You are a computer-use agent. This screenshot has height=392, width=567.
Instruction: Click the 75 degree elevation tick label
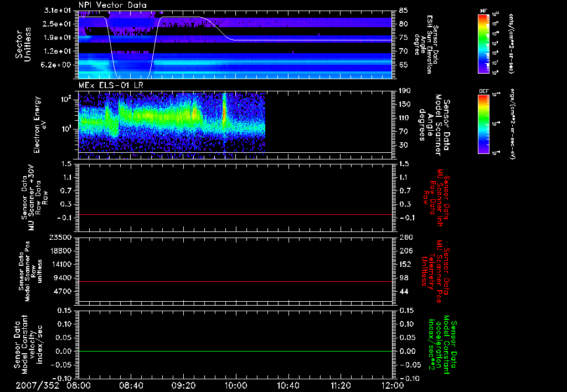(404, 38)
